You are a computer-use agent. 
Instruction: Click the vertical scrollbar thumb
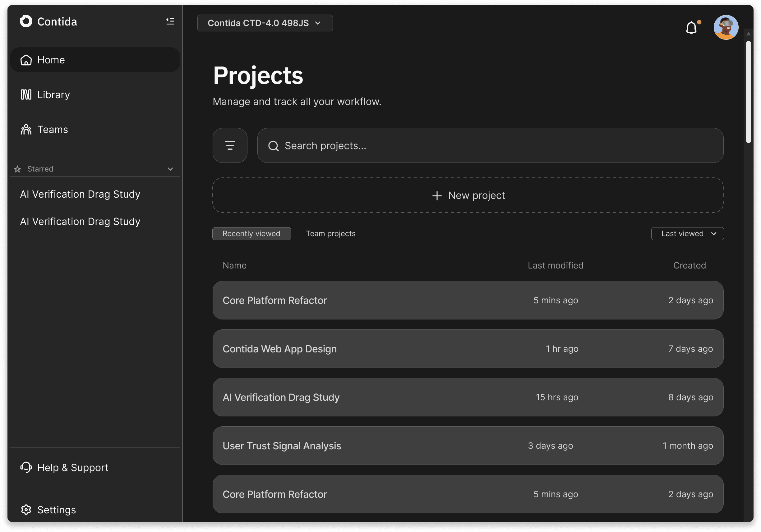coord(748,92)
